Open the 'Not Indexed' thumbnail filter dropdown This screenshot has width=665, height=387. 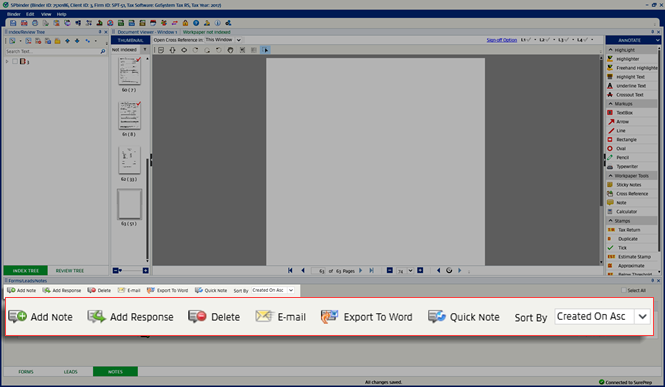pyautogui.click(x=145, y=50)
